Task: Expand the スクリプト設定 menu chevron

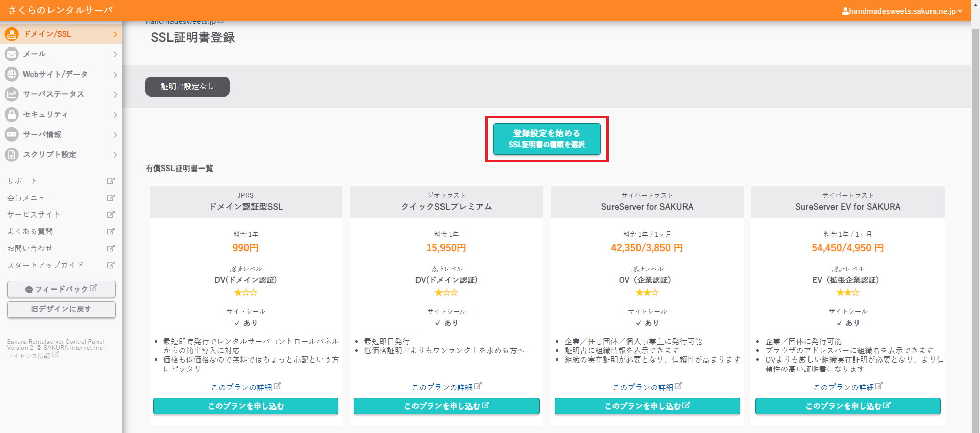Action: [115, 155]
